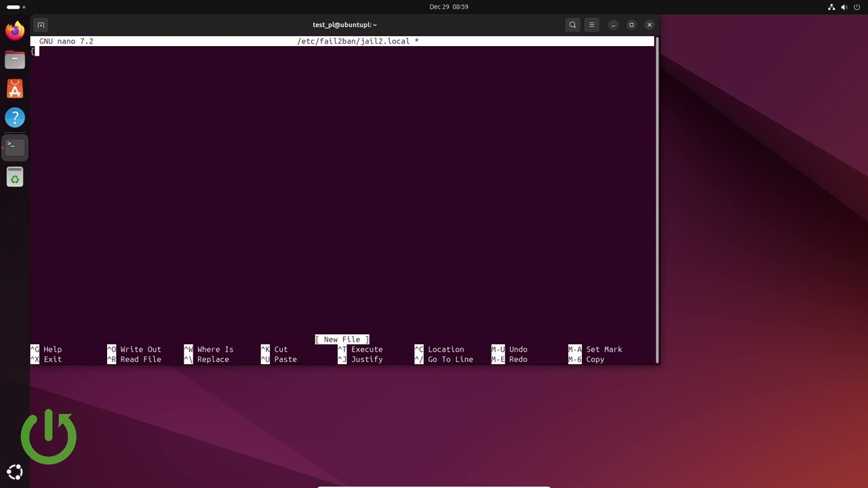Click the ^W Where Is shortcut
This screenshot has width=868, height=488.
tap(209, 350)
